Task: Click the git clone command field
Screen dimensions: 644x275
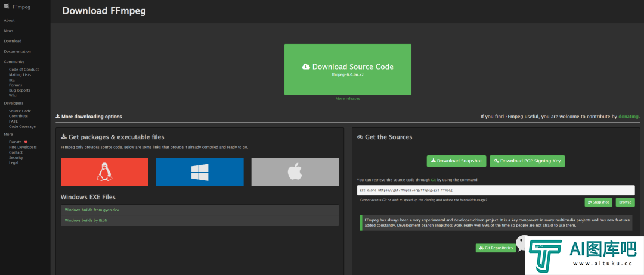Action: click(x=496, y=190)
